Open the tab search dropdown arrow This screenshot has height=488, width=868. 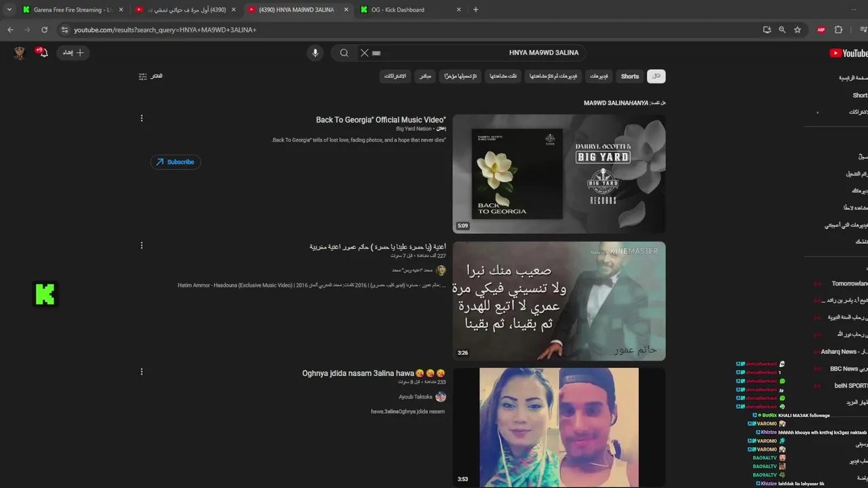pyautogui.click(x=9, y=9)
